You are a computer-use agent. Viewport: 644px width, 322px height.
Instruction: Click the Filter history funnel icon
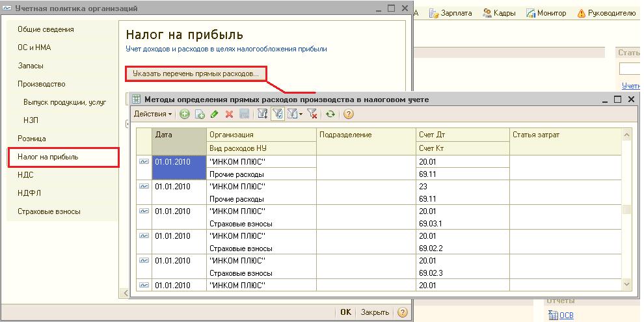(x=292, y=114)
